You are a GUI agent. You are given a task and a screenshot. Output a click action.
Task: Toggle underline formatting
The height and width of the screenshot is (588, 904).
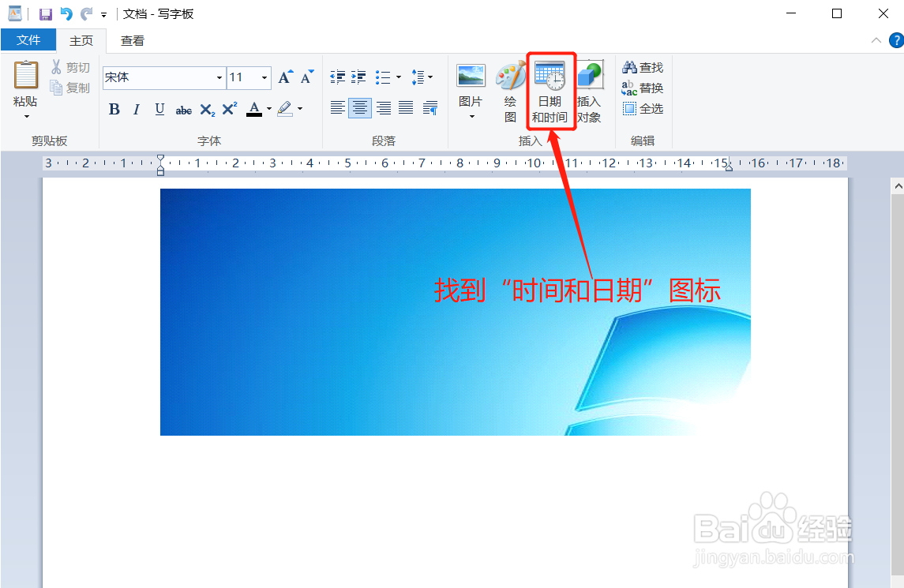point(159,109)
